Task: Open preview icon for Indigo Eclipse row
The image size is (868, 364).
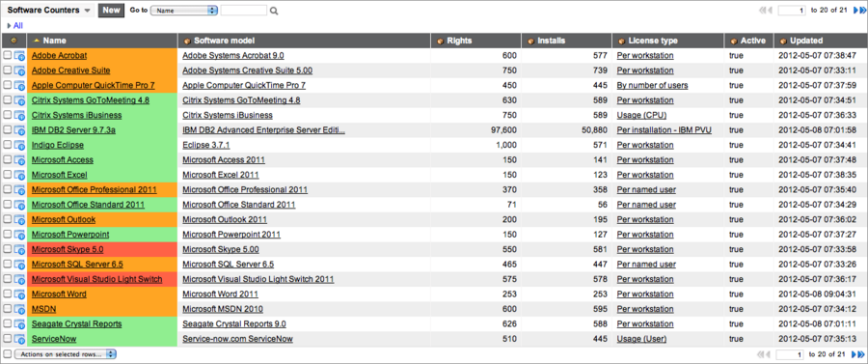Action: pos(19,145)
